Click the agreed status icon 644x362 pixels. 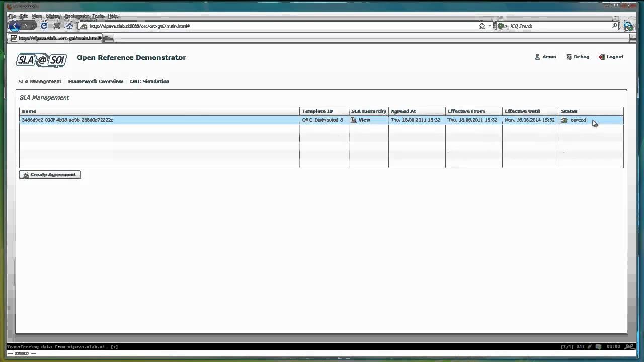click(x=564, y=120)
